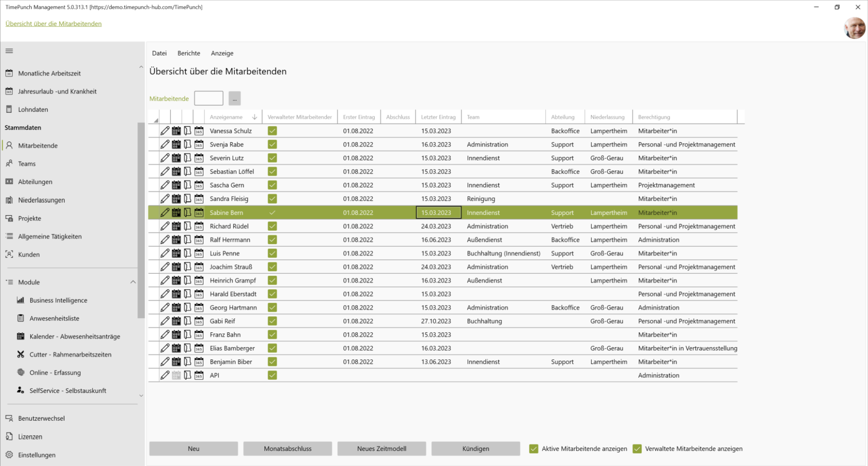Click the edit pencil icon for Ralf Herrmann
This screenshot has height=466, width=868.
tap(165, 240)
